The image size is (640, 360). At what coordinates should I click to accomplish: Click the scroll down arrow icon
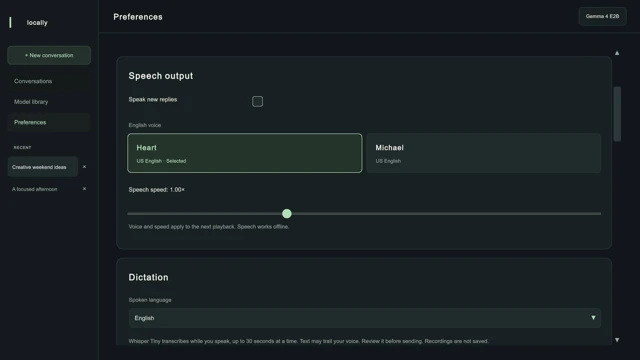[x=617, y=340]
